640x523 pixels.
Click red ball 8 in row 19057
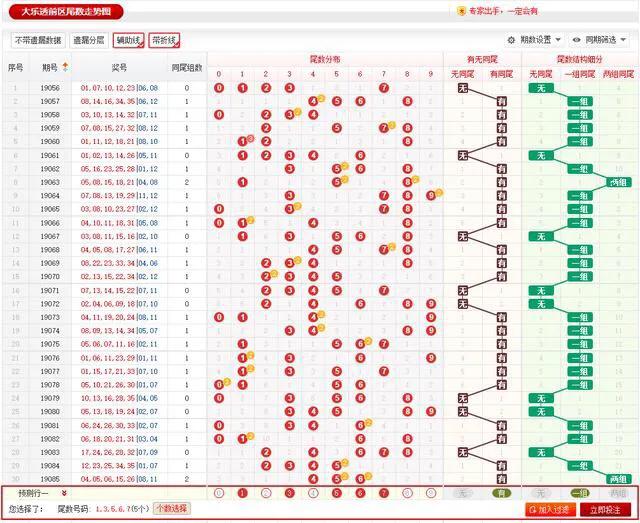(x=407, y=101)
